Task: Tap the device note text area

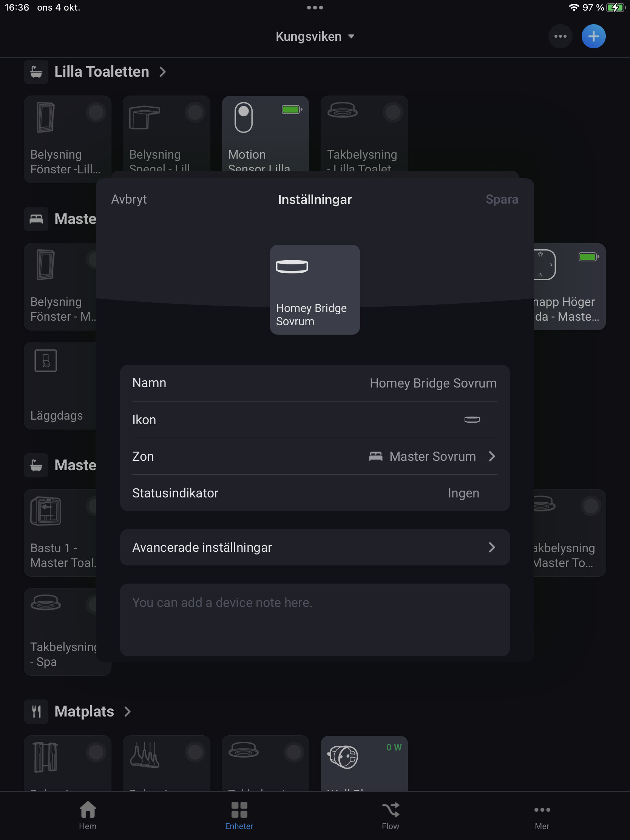Action: (x=315, y=620)
